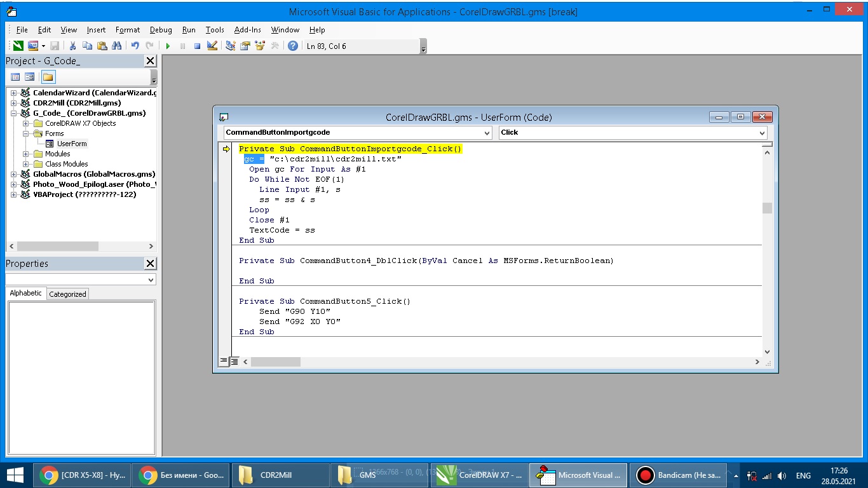Open the CommandButtonImportgcode object dropdown

(487, 133)
